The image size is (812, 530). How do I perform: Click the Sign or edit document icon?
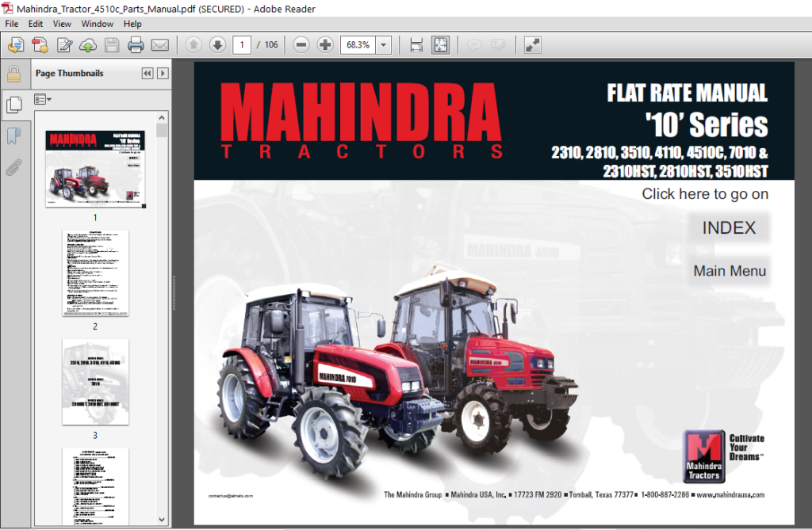[64, 45]
